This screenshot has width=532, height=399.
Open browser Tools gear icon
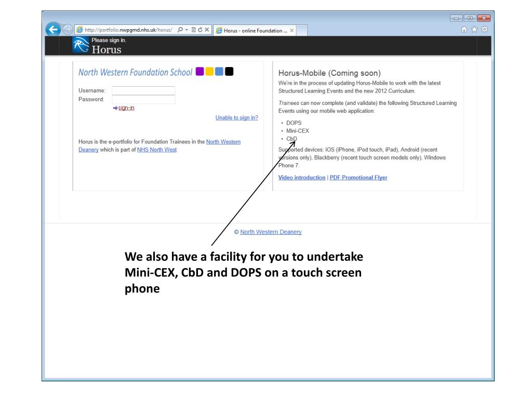(x=485, y=30)
